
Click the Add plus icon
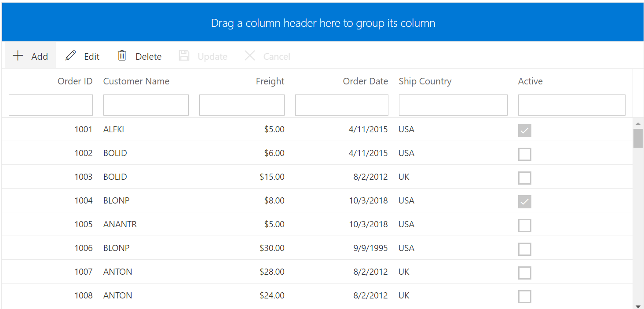[18, 56]
